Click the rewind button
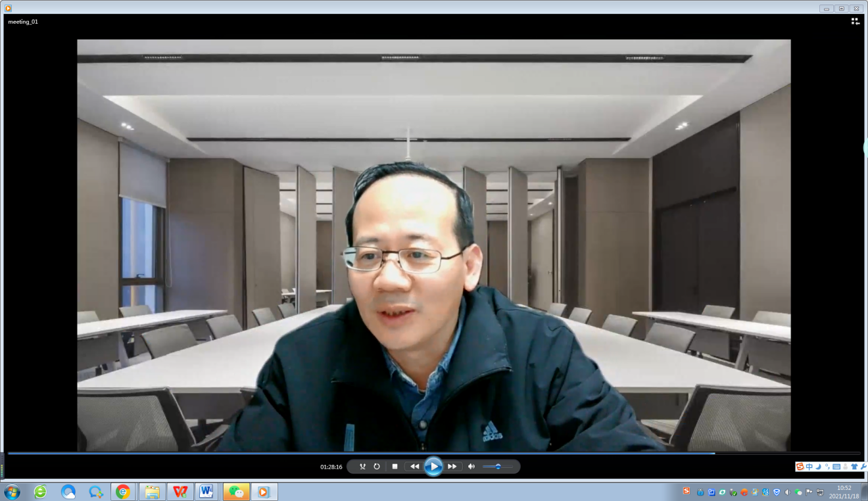Screen dimensions: 868x501 pyautogui.click(x=414, y=466)
